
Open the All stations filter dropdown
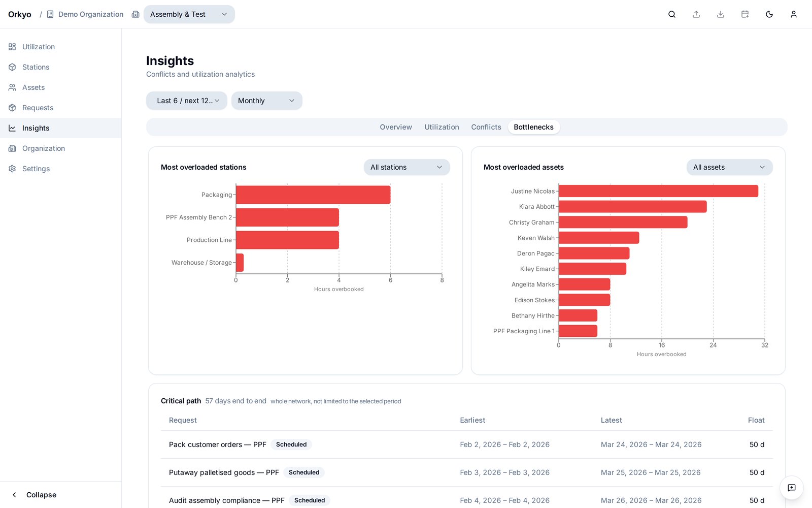click(x=407, y=167)
